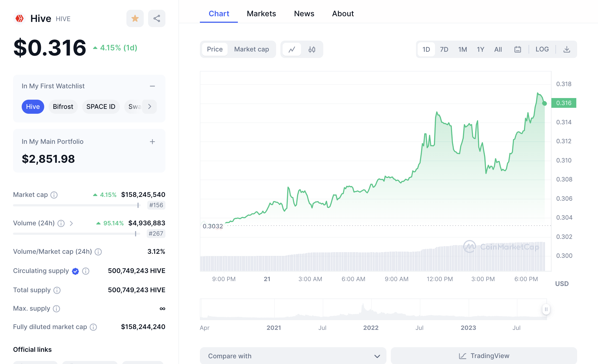Select the SPACE ID watchlist chip

(x=101, y=107)
